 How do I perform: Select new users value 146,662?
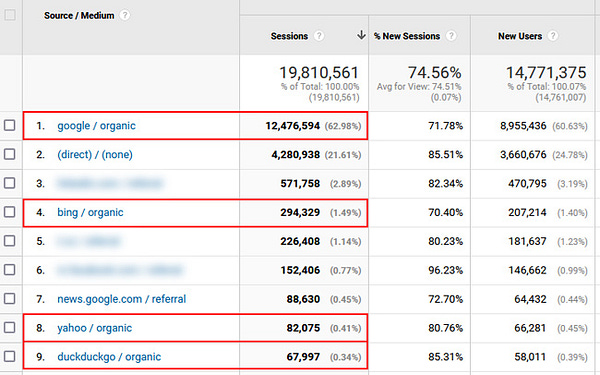[527, 270]
